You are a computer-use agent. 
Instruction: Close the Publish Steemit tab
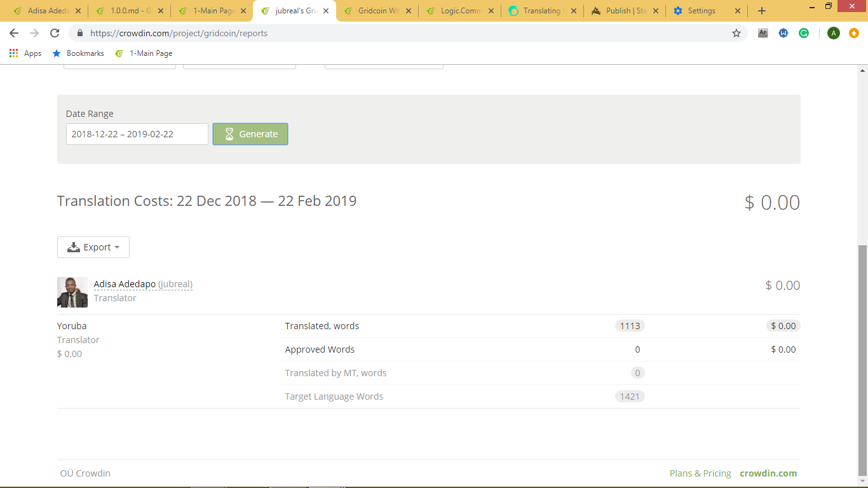click(x=655, y=11)
